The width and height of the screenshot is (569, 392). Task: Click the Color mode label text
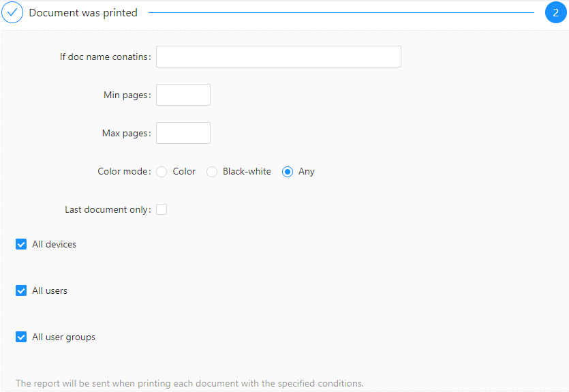(124, 171)
